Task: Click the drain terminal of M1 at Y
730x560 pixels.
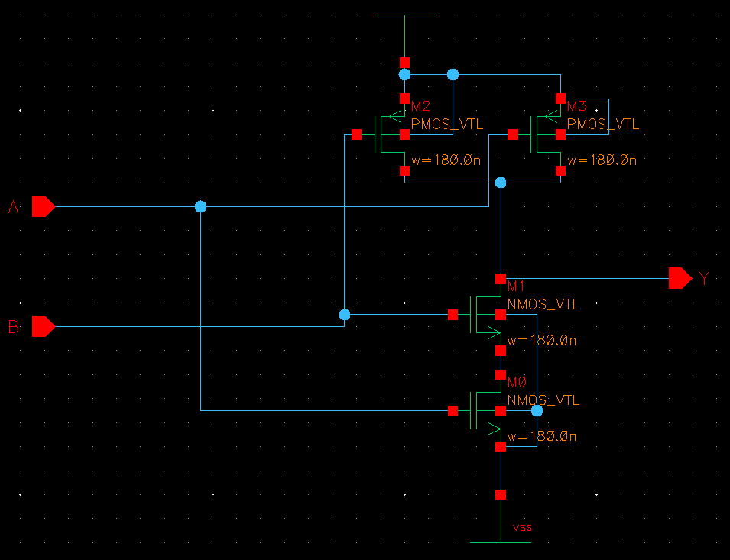Action: pos(501,279)
